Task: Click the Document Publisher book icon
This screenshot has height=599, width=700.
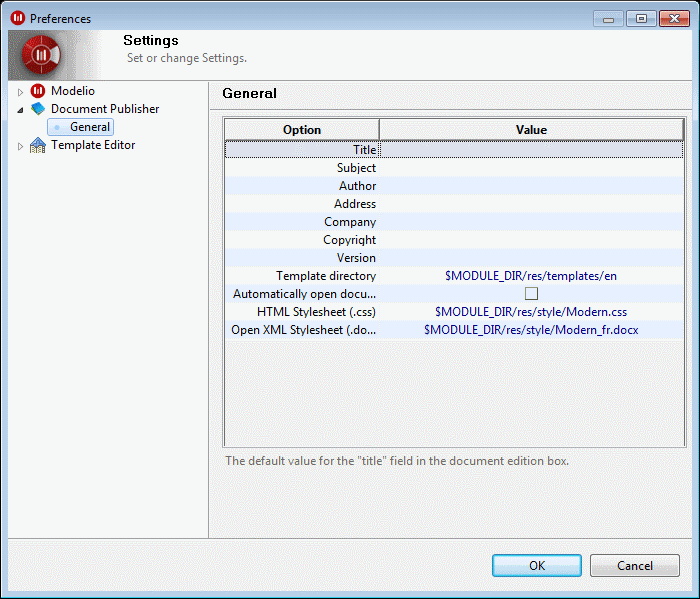Action: (x=38, y=109)
